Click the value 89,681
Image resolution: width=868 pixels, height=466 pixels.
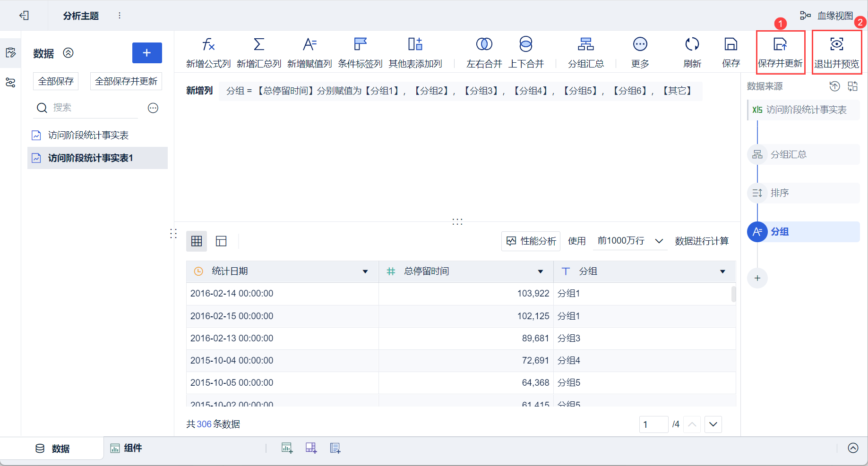tap(536, 338)
